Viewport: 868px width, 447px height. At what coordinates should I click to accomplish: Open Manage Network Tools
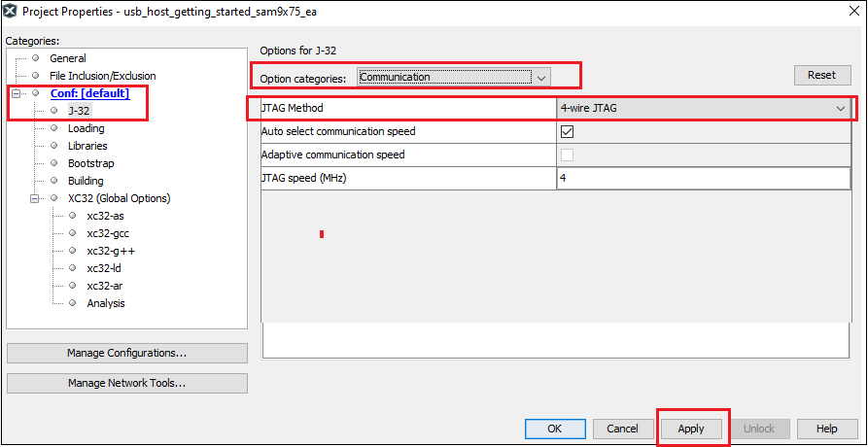126,383
